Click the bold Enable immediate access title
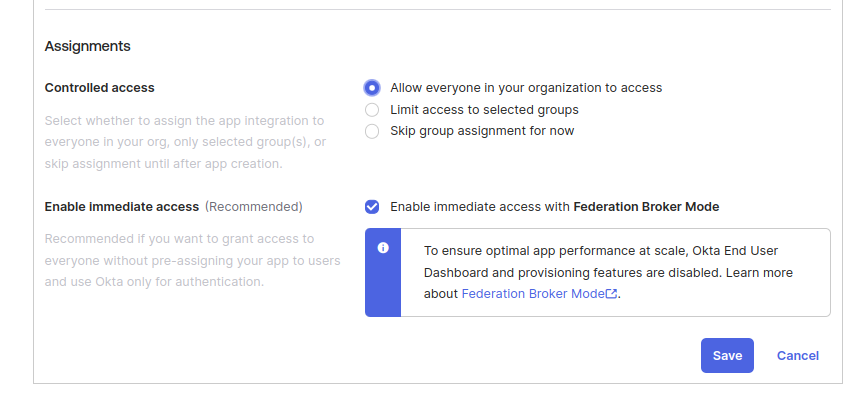 pos(121,207)
